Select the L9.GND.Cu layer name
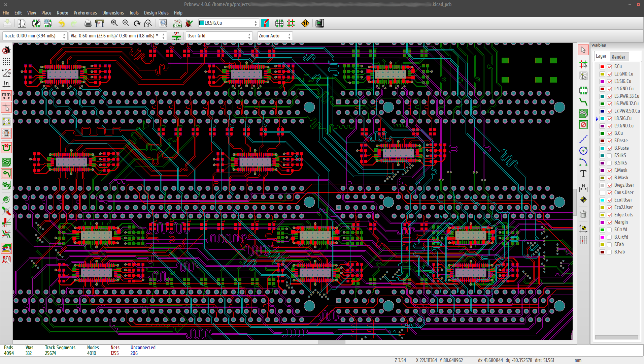Viewport: 644px width, 364px height. click(624, 126)
